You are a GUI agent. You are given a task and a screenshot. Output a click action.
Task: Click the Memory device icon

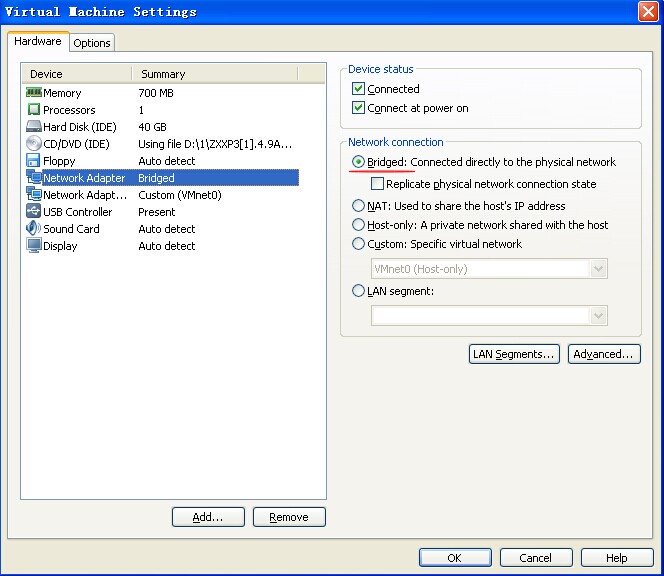pyautogui.click(x=34, y=92)
